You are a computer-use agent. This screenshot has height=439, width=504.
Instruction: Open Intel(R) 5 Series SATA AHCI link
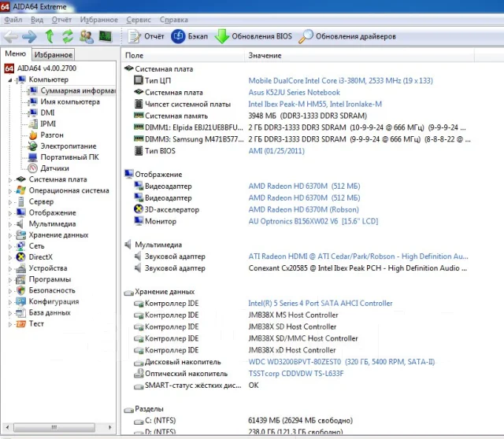point(321,303)
